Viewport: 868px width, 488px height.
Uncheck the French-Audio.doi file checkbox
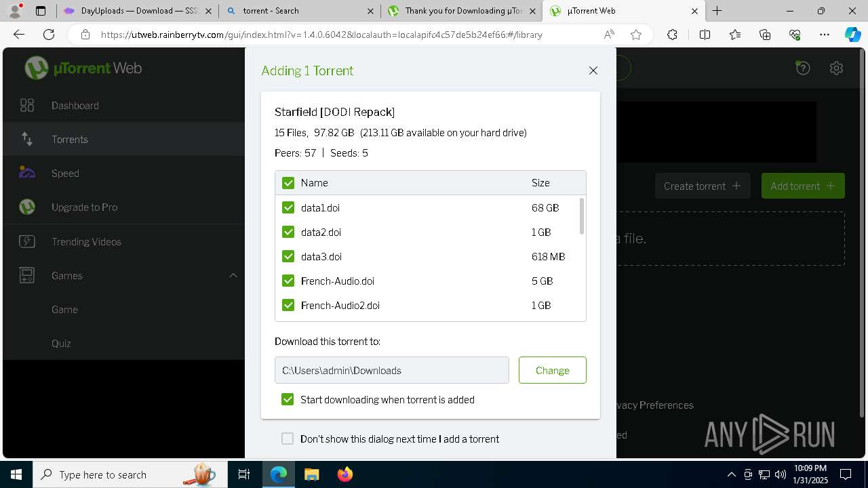(x=288, y=281)
